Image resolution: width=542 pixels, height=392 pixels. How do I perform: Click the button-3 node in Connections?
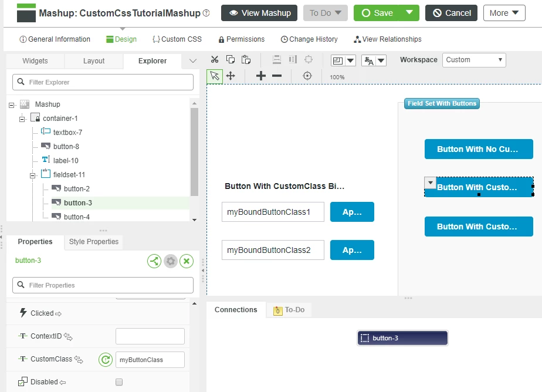402,338
